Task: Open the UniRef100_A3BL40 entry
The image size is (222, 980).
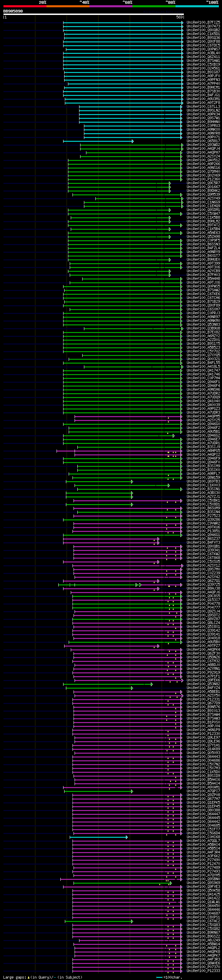Action: tap(203, 53)
